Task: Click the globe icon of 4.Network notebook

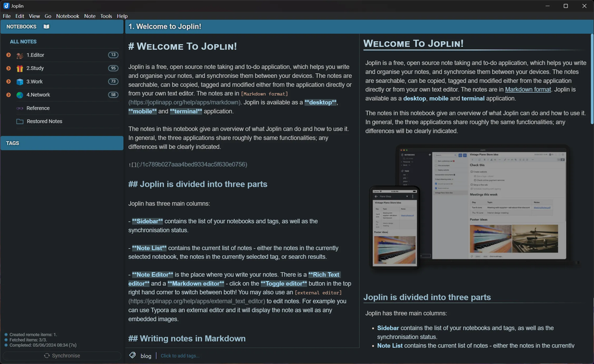Action: pos(20,95)
